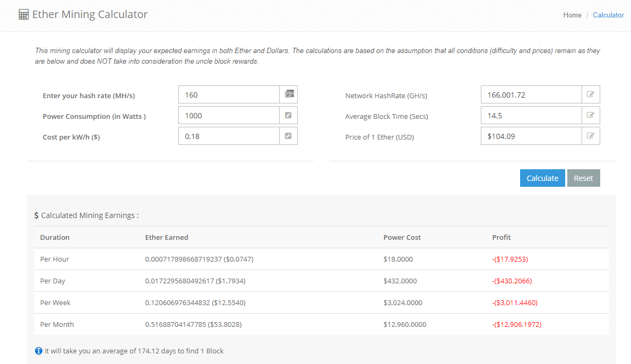Click the edit icon beside Price of 1 Ether
The height and width of the screenshot is (364, 631).
(x=590, y=136)
